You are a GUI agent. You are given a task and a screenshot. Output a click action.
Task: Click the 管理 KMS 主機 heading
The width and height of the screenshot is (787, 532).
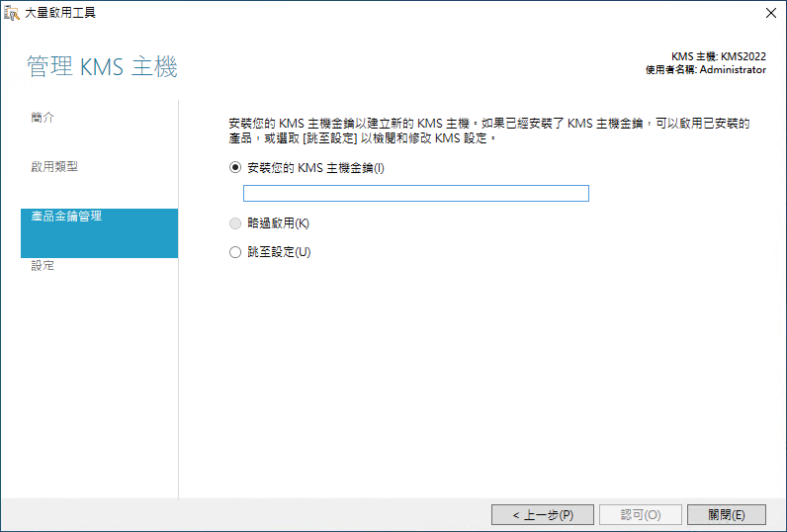(102, 67)
